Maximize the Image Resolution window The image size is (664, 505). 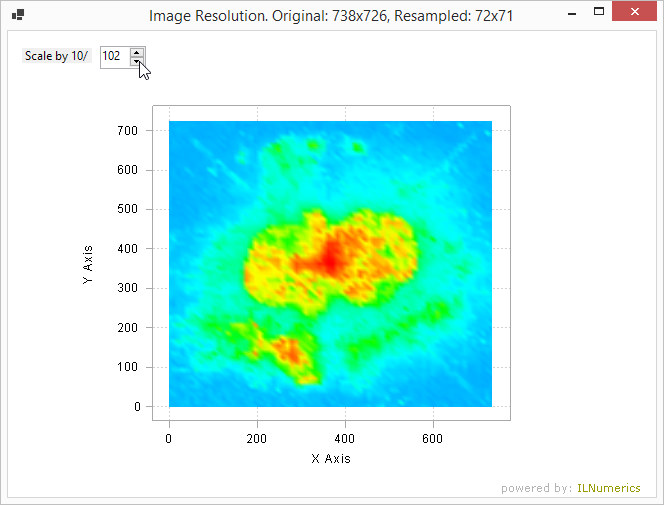click(599, 13)
